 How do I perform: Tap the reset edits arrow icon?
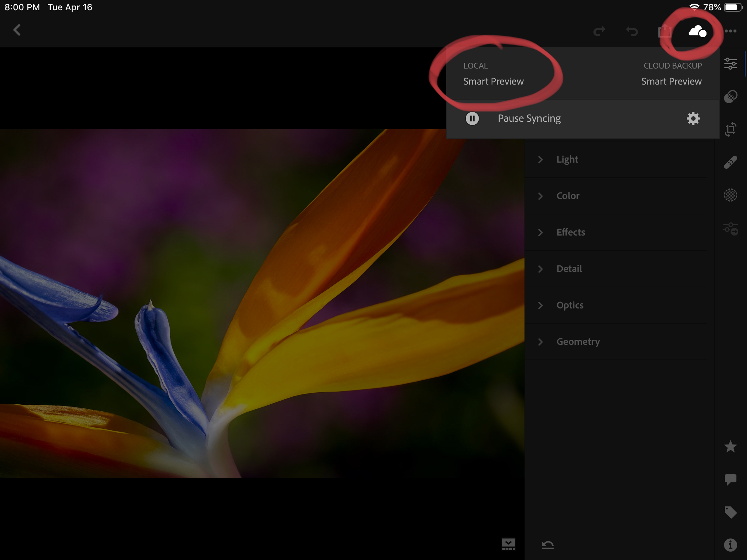547,545
